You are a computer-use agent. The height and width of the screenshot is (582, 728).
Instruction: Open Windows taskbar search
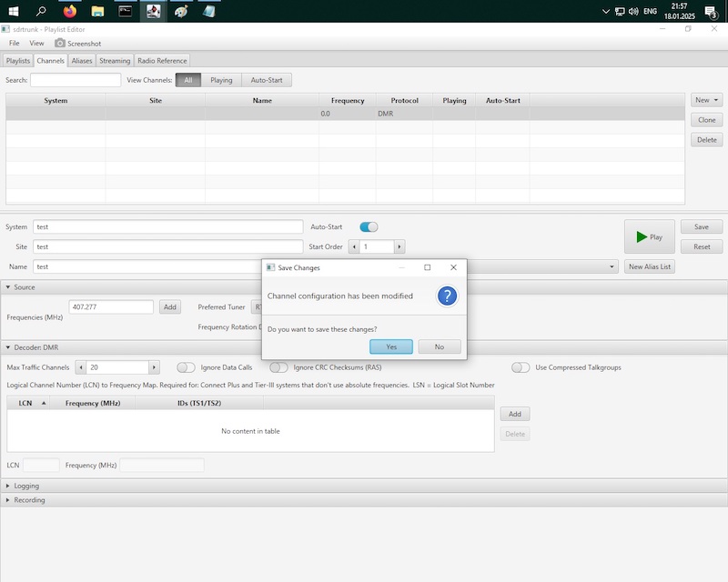pos(41,11)
